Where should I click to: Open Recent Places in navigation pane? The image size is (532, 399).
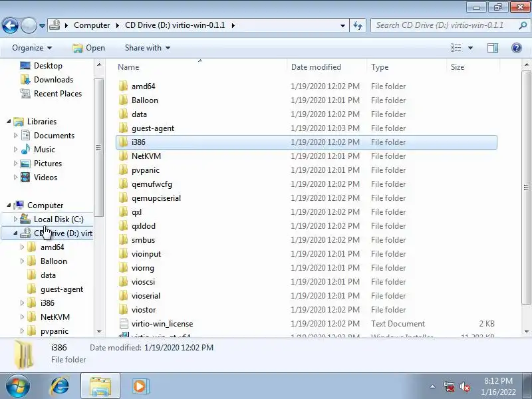point(51,93)
